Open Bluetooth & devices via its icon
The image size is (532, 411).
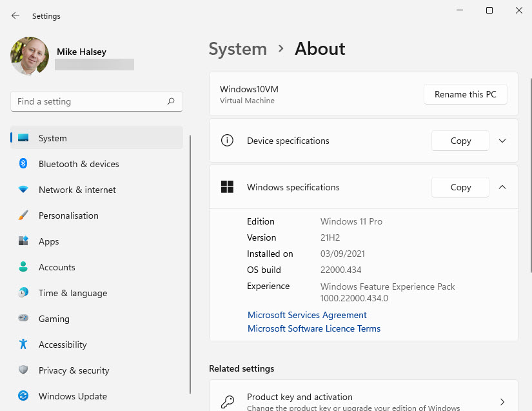23,164
